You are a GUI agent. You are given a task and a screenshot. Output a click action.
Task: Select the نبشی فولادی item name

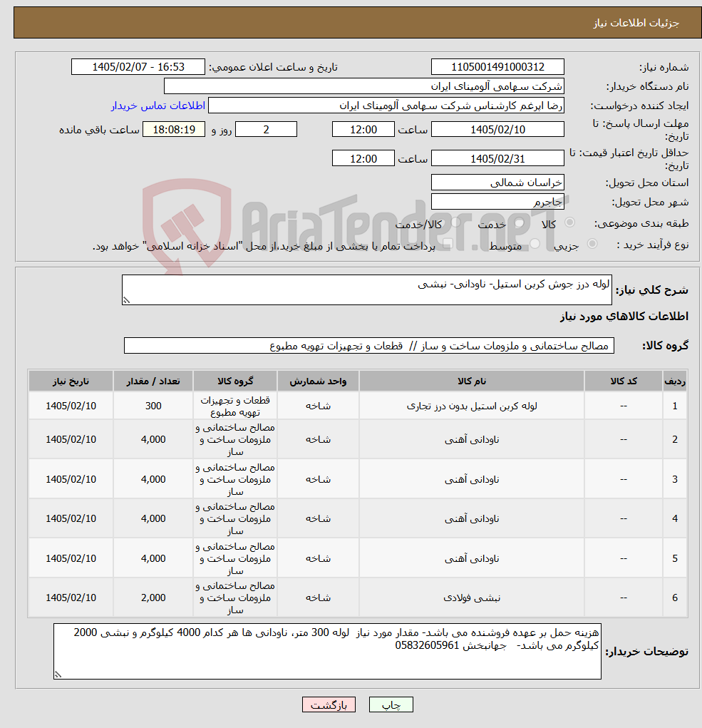471,598
